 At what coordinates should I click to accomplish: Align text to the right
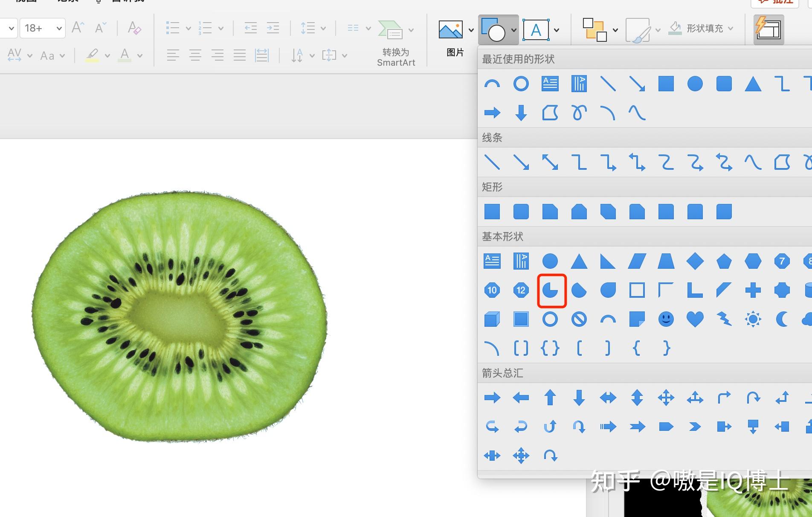pyautogui.click(x=217, y=55)
